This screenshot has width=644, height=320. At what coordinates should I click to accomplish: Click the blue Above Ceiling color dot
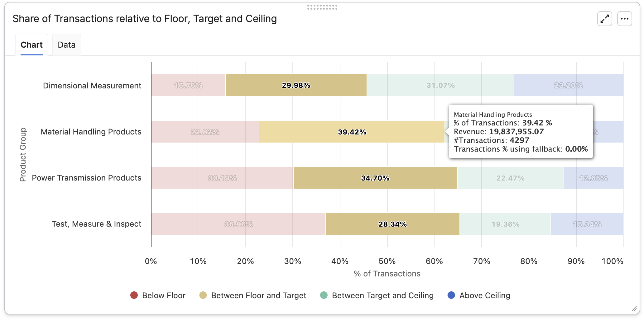[451, 295]
